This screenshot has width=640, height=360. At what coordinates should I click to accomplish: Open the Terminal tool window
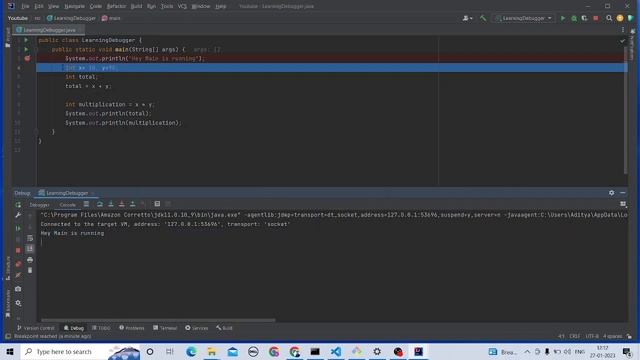[x=165, y=328]
